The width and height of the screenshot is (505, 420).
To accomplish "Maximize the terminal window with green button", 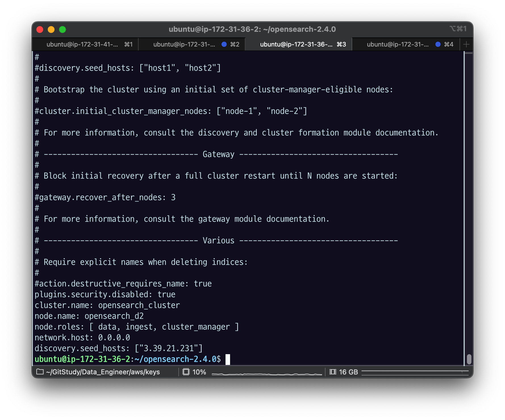I will (62, 30).
